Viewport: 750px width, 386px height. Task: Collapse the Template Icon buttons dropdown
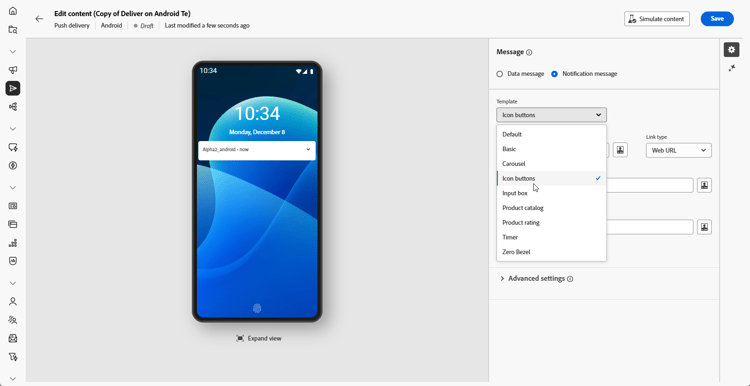(551, 115)
